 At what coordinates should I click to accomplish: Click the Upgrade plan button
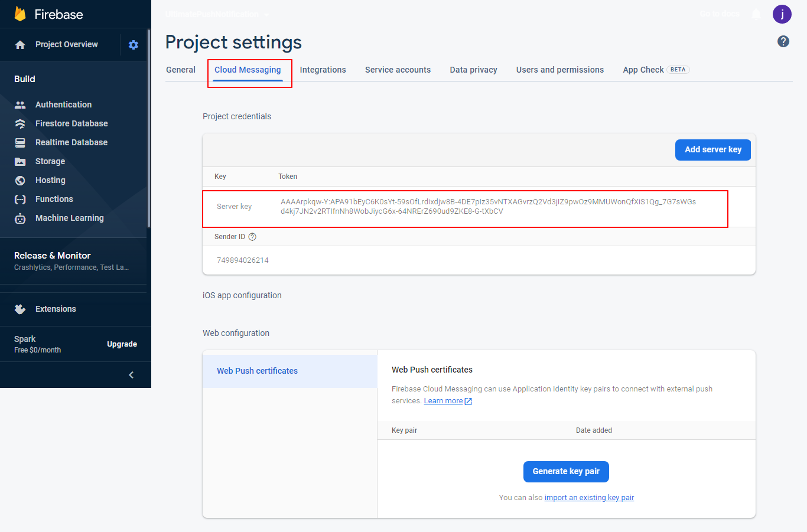pyautogui.click(x=122, y=344)
